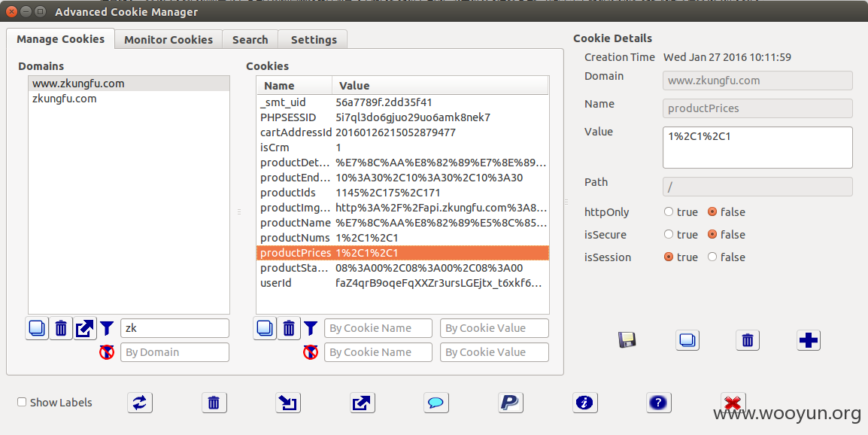
Task: Select the cookie row with value 10%3A30%2C10%3A30%2C10%3A30
Action: pos(402,178)
